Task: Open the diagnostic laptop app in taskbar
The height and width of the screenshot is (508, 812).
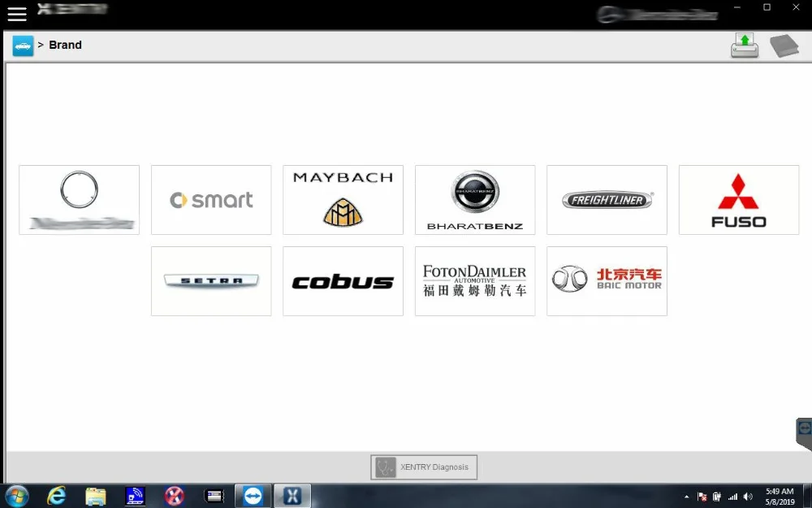Action: pos(135,496)
